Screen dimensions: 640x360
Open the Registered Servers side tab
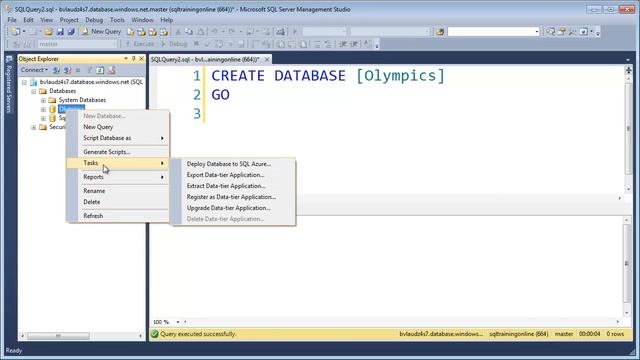[x=9, y=84]
